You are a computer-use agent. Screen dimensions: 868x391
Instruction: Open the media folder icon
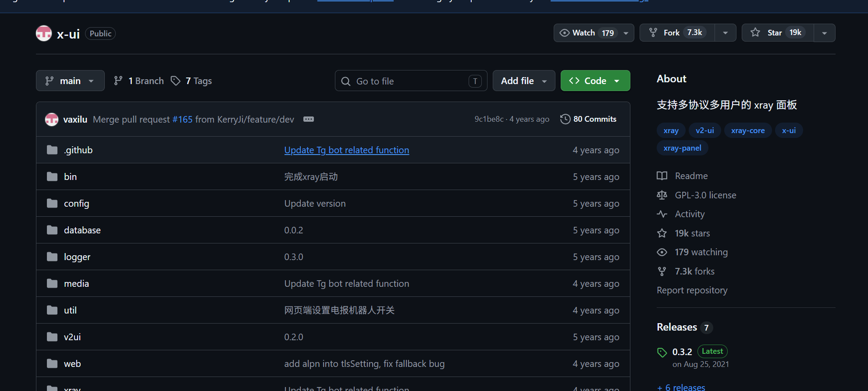(x=52, y=284)
